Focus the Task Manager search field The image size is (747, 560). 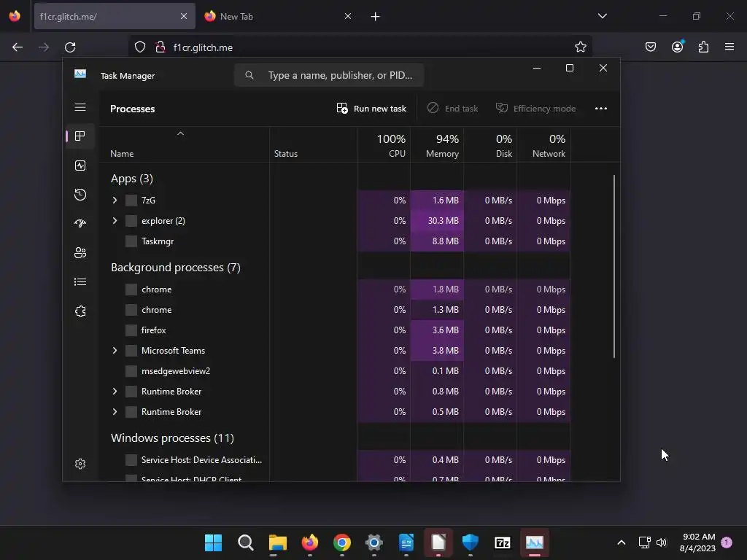329,75
